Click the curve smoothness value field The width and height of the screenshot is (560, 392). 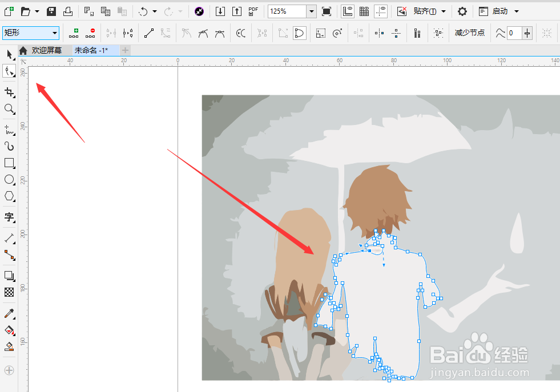(x=514, y=33)
